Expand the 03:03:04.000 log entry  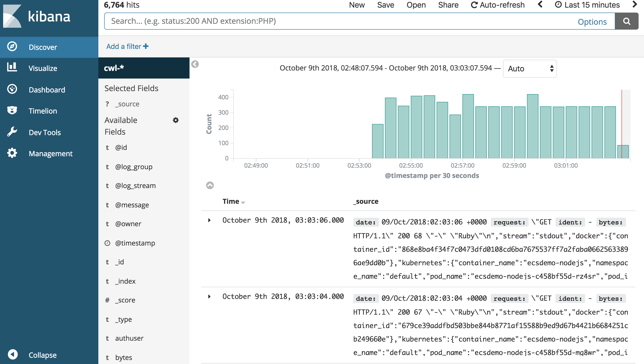(x=210, y=297)
